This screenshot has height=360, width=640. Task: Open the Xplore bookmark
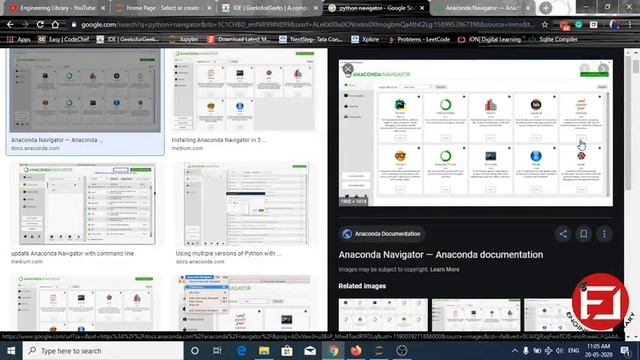click(365, 39)
